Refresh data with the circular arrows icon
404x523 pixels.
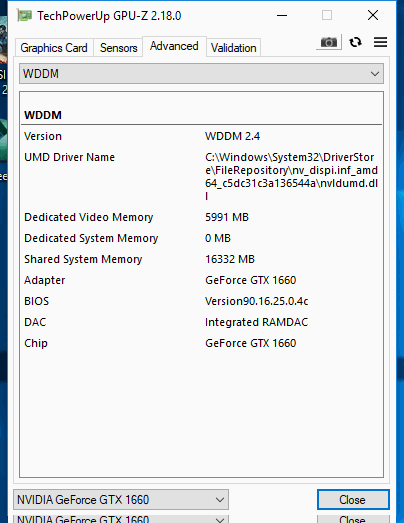tap(355, 42)
